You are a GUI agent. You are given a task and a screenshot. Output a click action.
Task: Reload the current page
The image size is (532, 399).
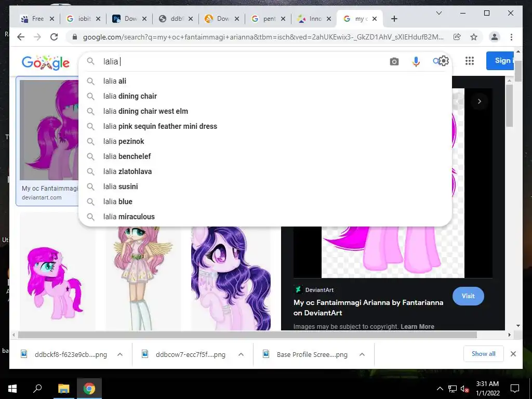54,37
